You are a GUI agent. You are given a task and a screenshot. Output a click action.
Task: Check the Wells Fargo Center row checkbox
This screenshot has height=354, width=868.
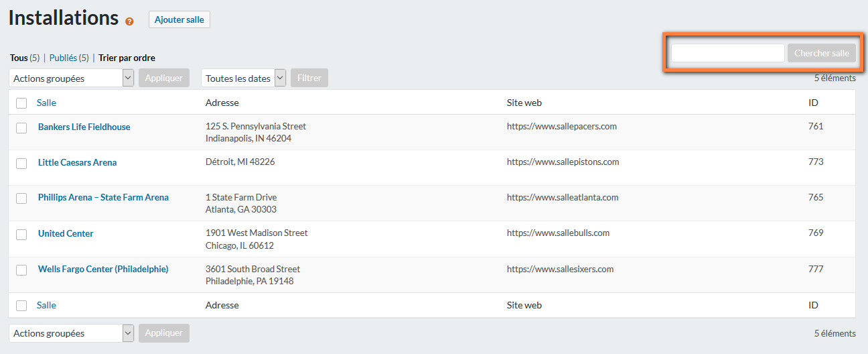point(21,270)
